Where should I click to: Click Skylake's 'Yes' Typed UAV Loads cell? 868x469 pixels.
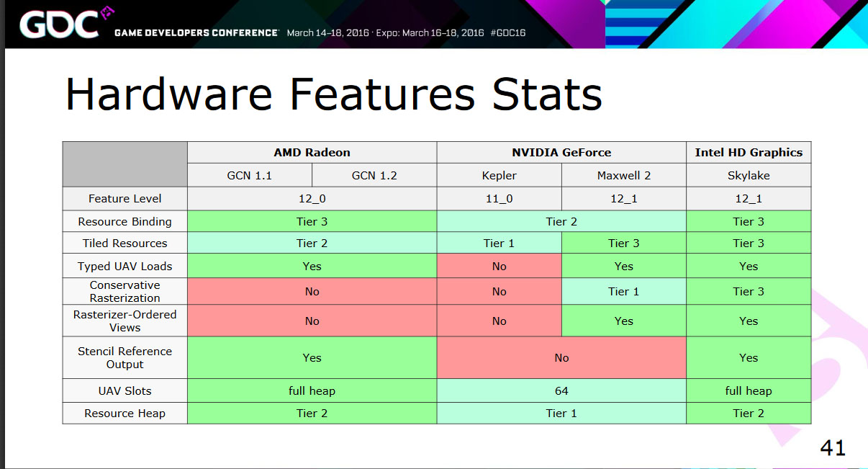click(749, 266)
